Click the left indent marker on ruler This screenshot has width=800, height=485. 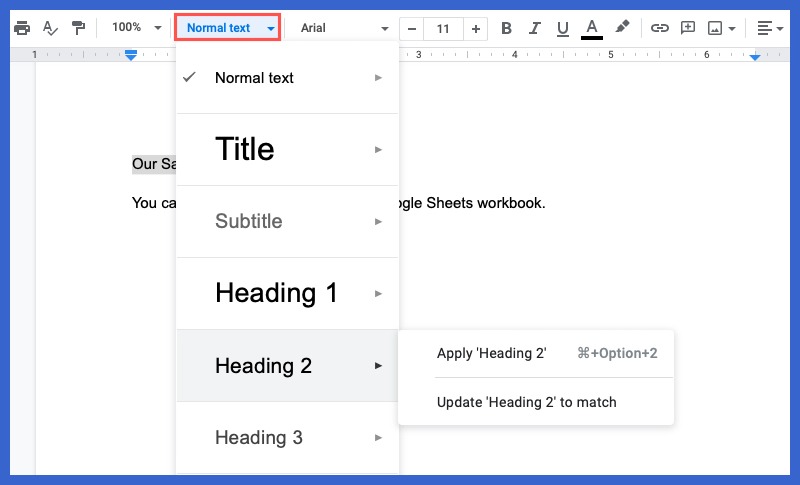(x=131, y=55)
